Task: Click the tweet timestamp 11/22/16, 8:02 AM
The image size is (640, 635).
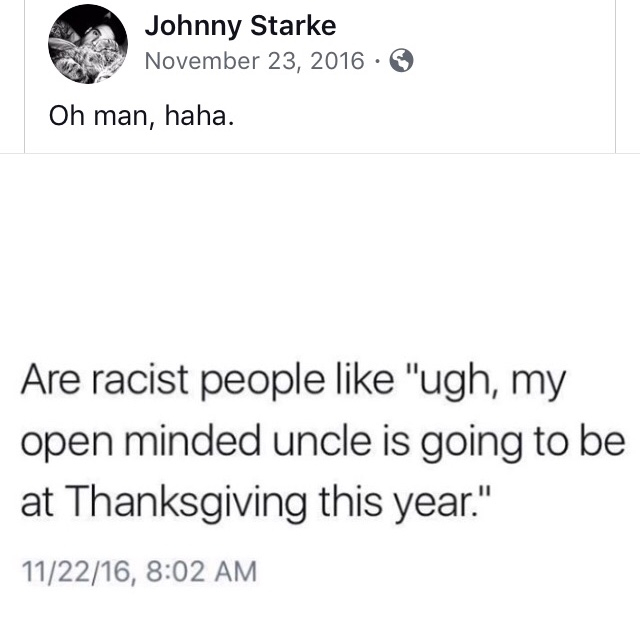Action: click(139, 571)
